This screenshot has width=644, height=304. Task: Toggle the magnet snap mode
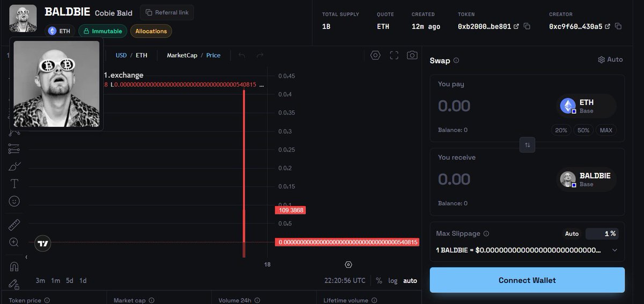[x=14, y=266]
